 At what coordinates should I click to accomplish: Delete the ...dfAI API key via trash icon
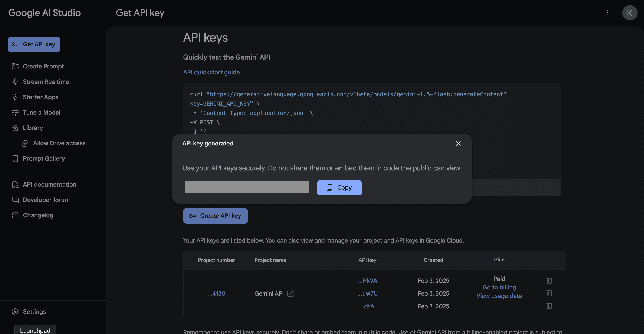[x=549, y=306]
